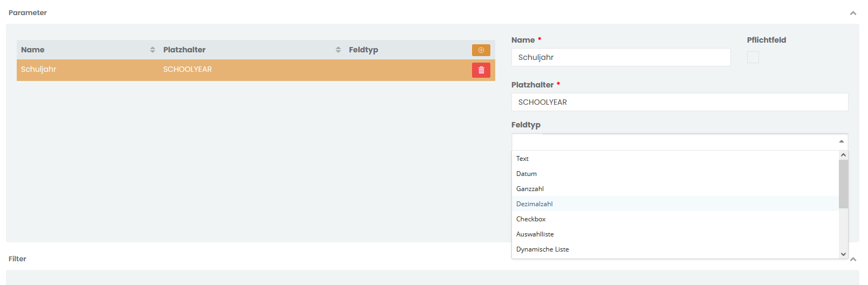The image size is (868, 285).
Task: Pick Ganzzahl from the dropdown
Action: click(675, 189)
